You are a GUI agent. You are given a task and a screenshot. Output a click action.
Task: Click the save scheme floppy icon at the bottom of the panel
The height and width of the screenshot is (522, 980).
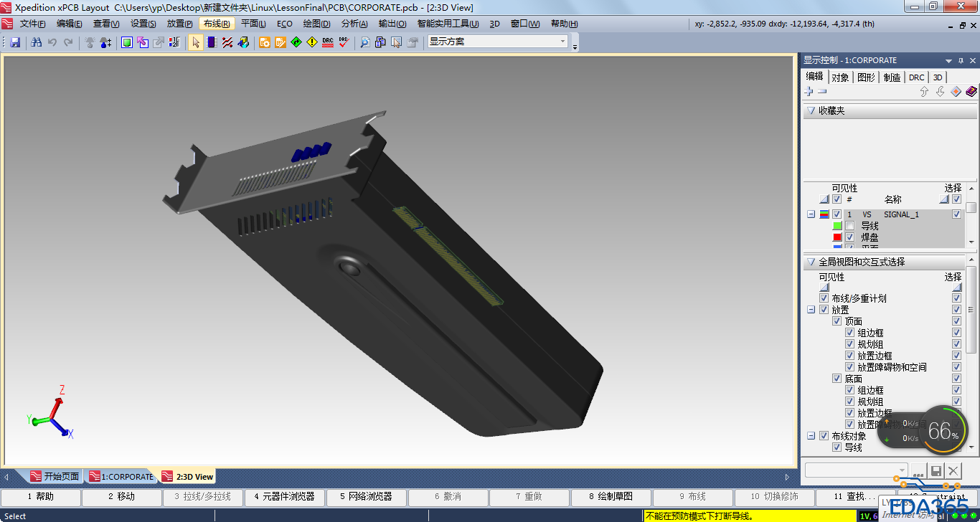tap(936, 470)
